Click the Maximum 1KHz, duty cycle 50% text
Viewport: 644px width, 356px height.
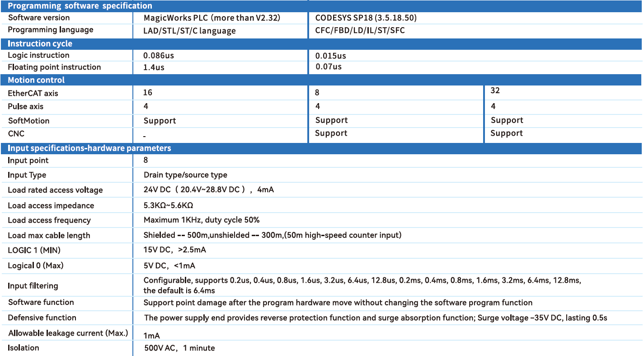click(202, 220)
